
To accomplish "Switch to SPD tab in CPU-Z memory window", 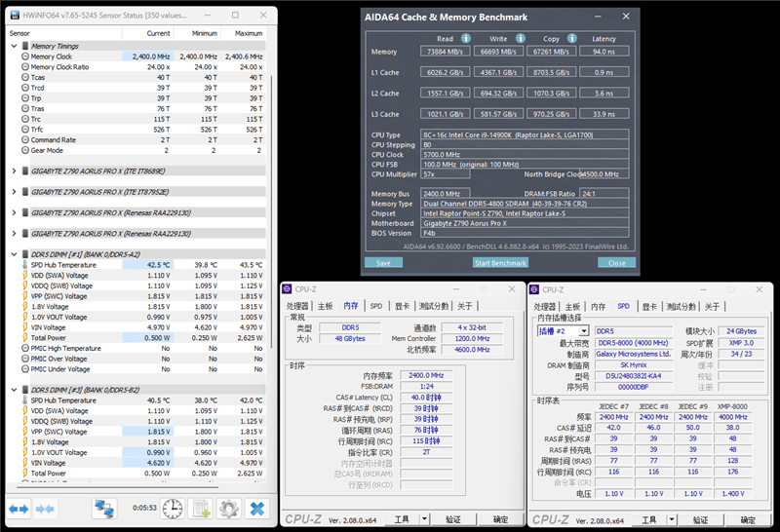I will [x=376, y=306].
